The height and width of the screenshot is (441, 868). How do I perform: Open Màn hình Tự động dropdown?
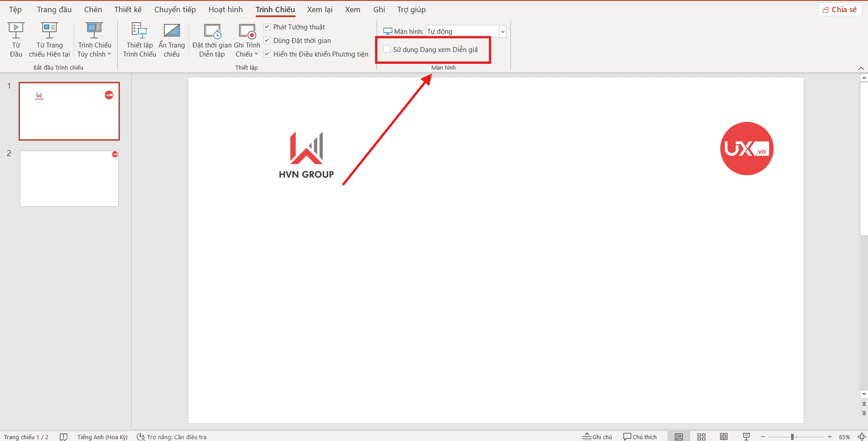click(502, 31)
